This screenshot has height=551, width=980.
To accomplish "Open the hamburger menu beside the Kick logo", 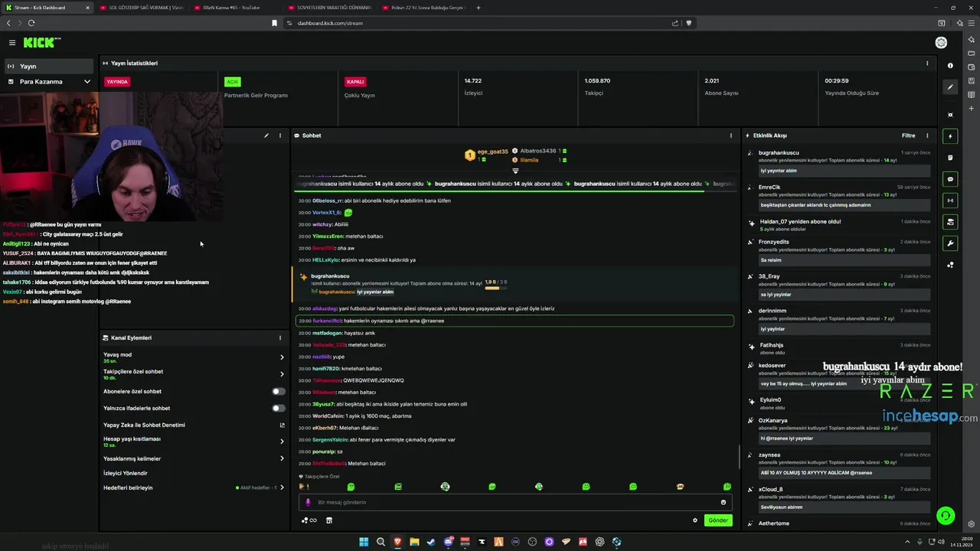I will point(12,43).
